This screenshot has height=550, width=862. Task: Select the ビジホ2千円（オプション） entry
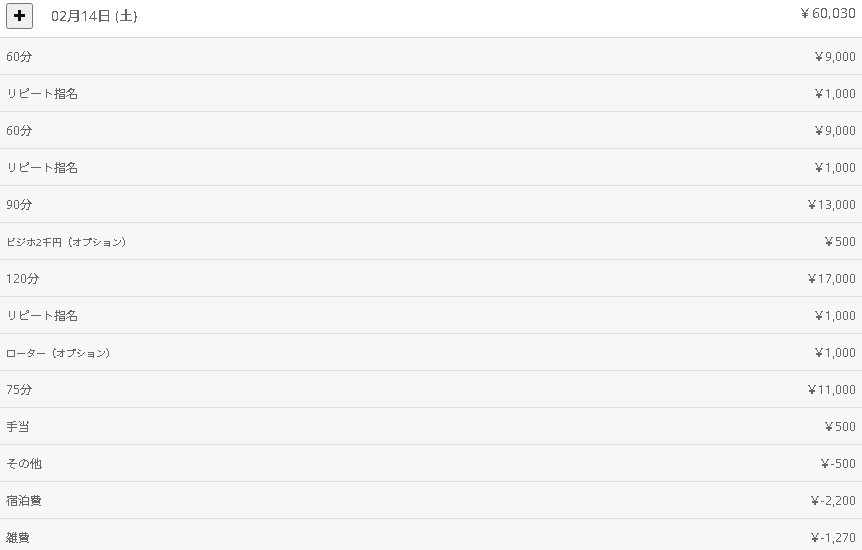click(66, 242)
